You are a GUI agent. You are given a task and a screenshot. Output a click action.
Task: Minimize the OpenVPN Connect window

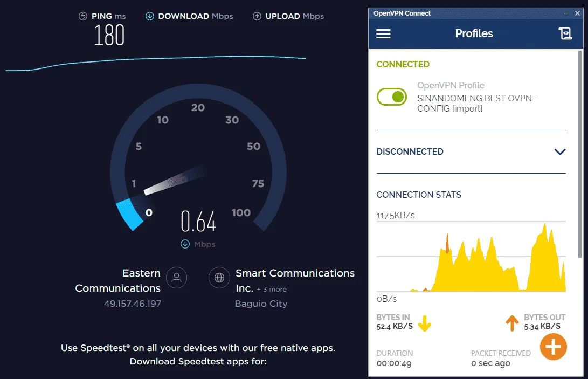point(566,13)
